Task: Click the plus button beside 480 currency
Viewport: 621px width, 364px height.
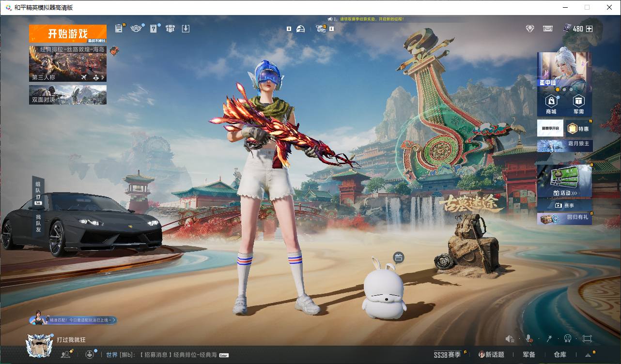Action: [589, 29]
